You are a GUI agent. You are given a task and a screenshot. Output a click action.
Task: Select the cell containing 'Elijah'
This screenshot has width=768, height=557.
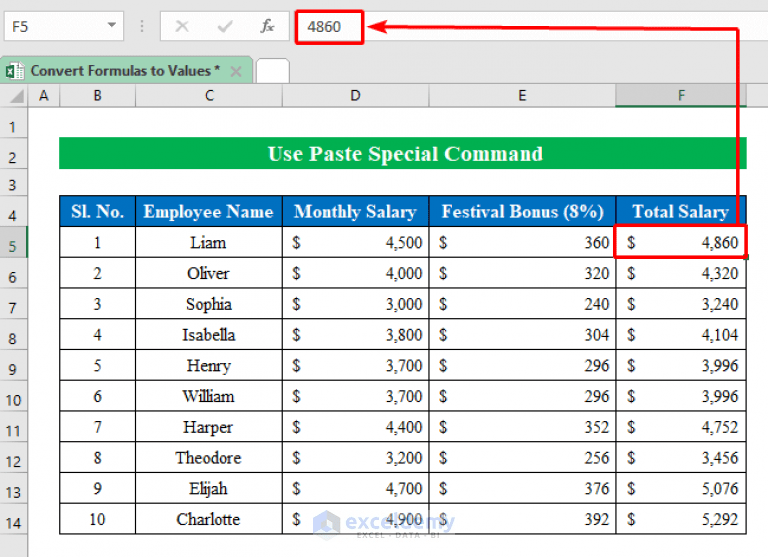(209, 488)
